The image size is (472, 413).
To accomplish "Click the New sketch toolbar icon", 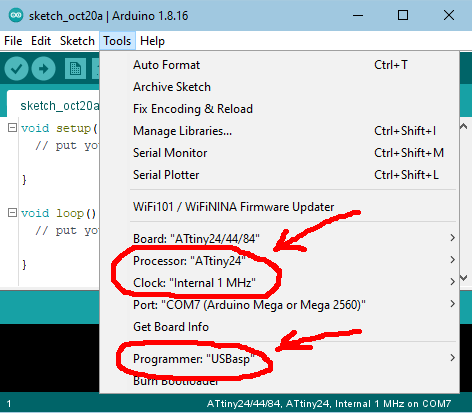I will 75,69.
